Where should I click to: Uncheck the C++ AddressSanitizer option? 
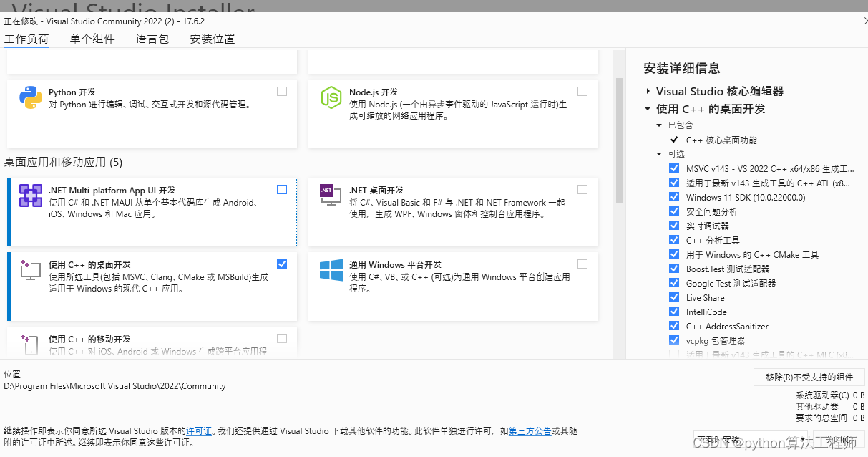[674, 326]
